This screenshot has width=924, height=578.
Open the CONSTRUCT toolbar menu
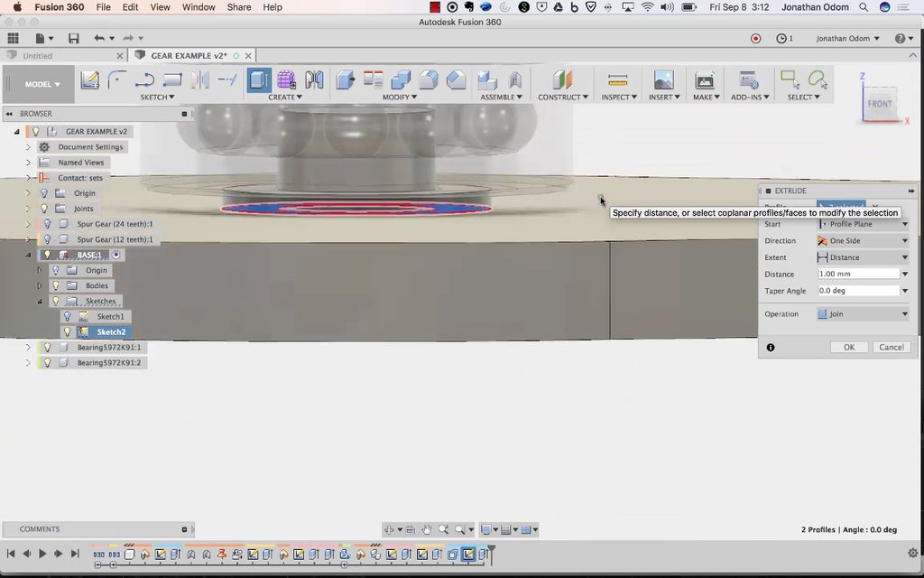(x=563, y=97)
